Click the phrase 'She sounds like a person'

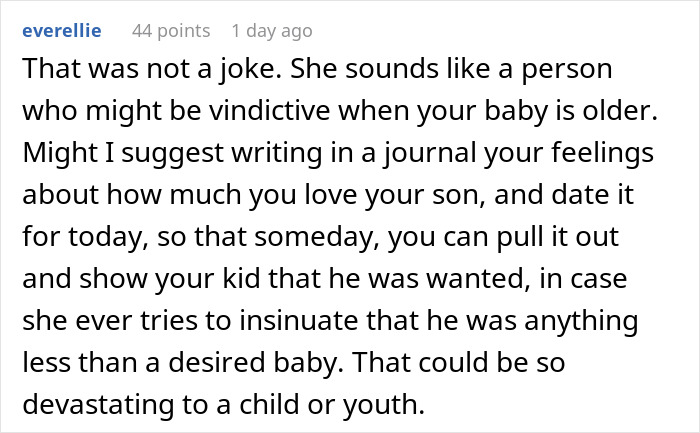[381, 74]
